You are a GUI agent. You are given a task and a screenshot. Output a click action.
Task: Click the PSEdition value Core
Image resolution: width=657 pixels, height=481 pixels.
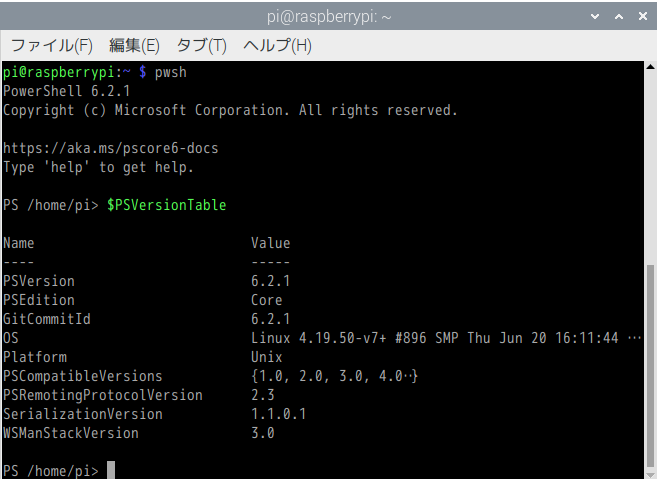pos(266,300)
